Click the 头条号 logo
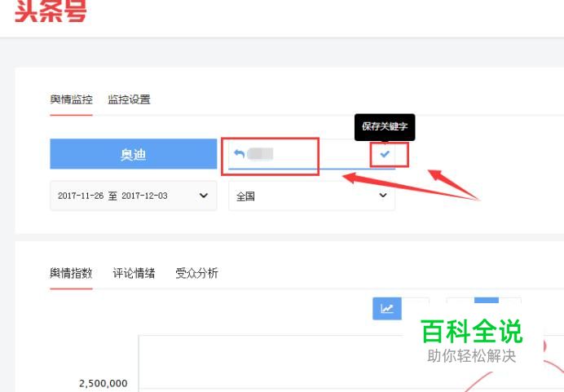This screenshot has width=564, height=392. coord(51,11)
